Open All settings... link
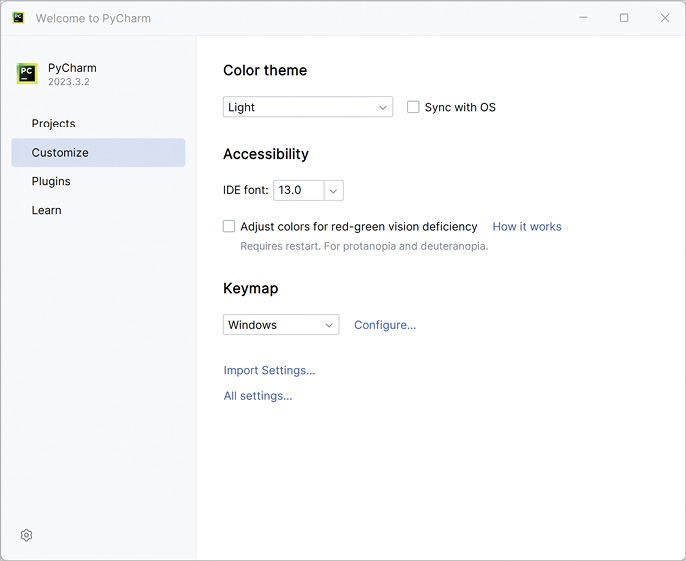 point(258,396)
